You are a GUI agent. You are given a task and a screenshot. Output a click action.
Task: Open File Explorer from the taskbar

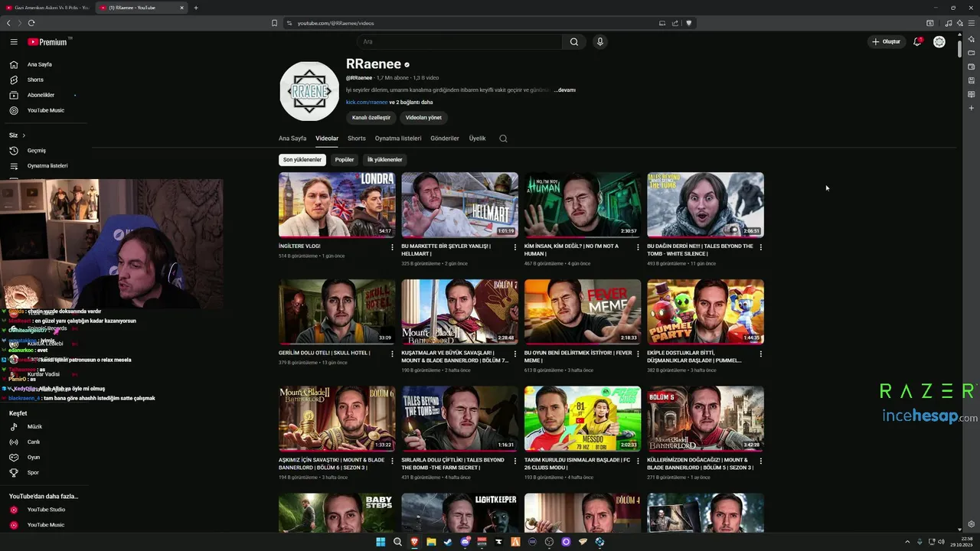431,542
